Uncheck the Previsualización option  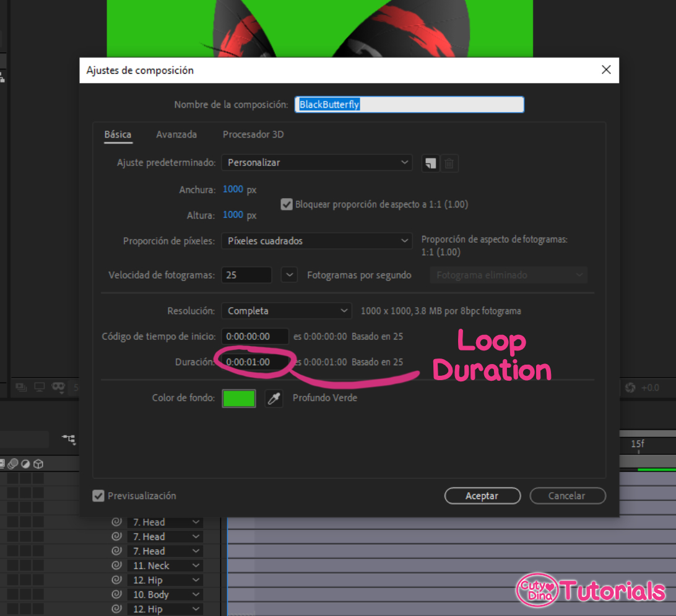[98, 495]
